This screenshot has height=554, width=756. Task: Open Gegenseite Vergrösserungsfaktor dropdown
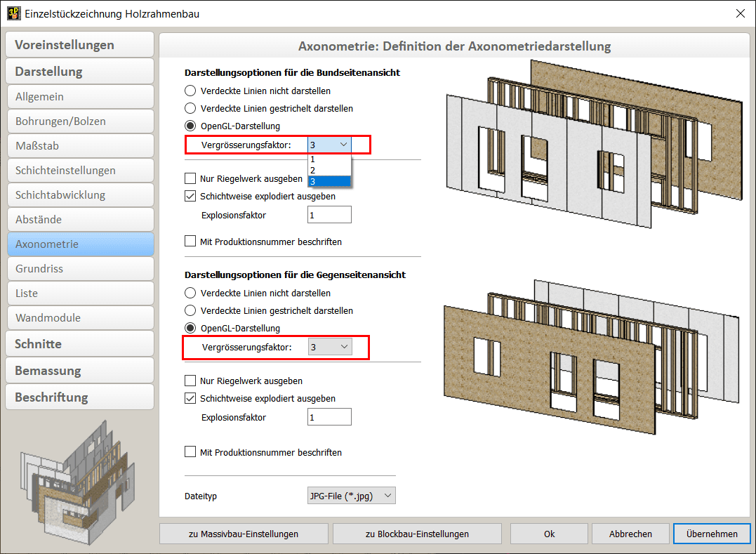click(x=330, y=347)
